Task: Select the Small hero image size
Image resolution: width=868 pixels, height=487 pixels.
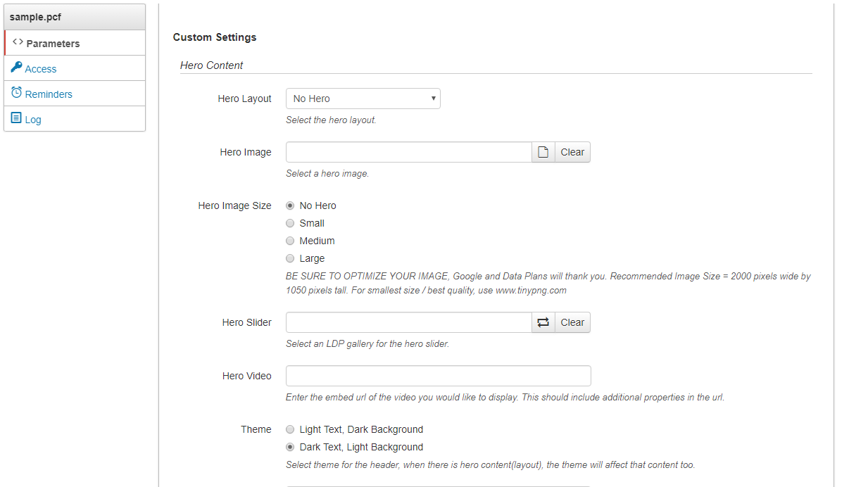Action: point(290,223)
